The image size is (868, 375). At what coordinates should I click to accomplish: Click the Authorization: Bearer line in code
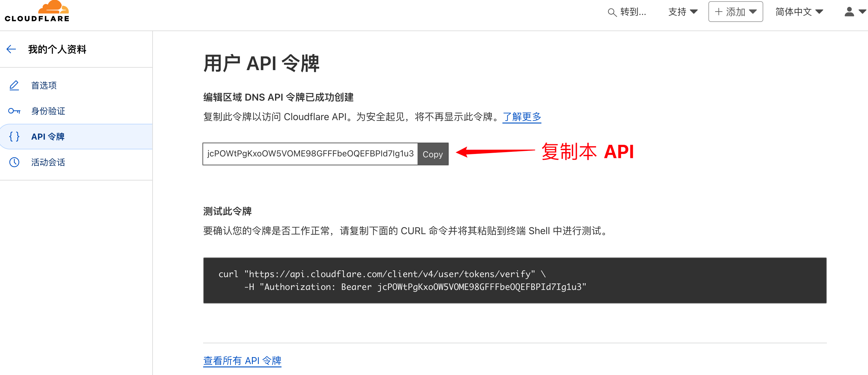pyautogui.click(x=415, y=287)
